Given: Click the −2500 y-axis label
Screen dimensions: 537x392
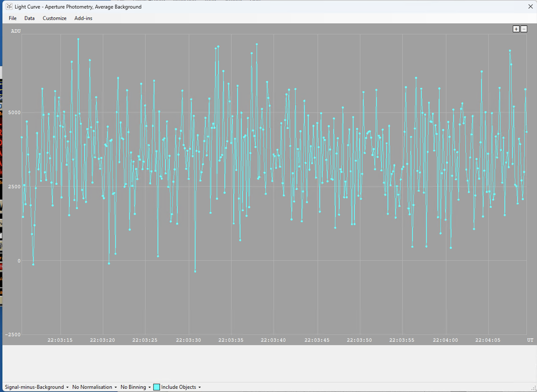Looking at the screenshot, I should click(x=13, y=334).
